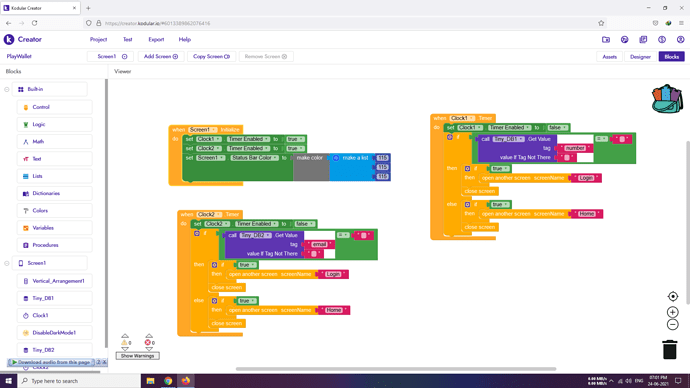The width and height of the screenshot is (690, 388).
Task: Center the workspace with the target icon
Action: (x=672, y=296)
